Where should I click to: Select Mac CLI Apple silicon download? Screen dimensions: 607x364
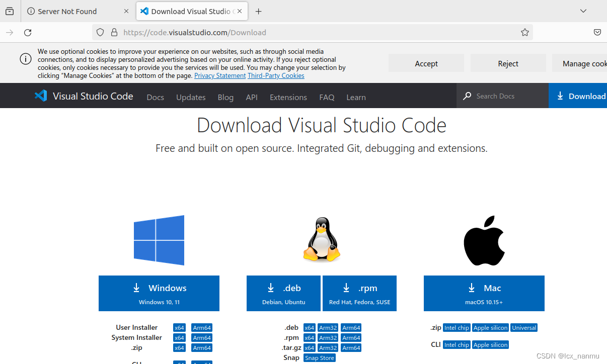[x=491, y=345]
